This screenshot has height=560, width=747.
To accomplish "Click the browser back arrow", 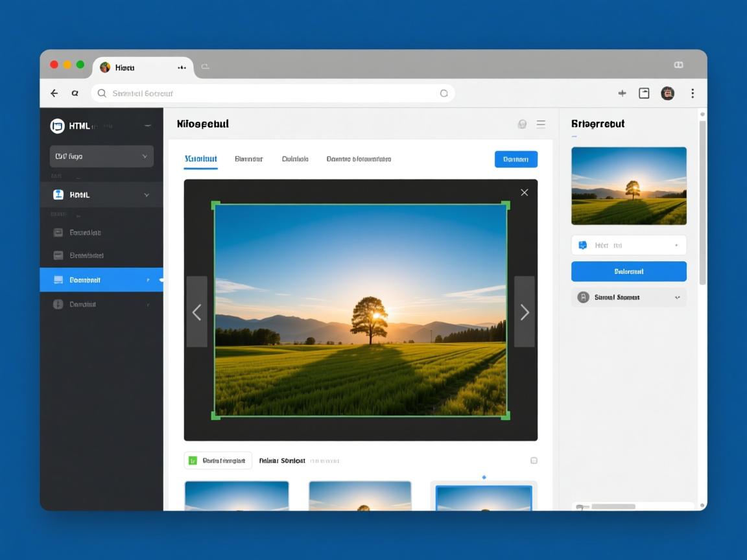I will tap(54, 93).
